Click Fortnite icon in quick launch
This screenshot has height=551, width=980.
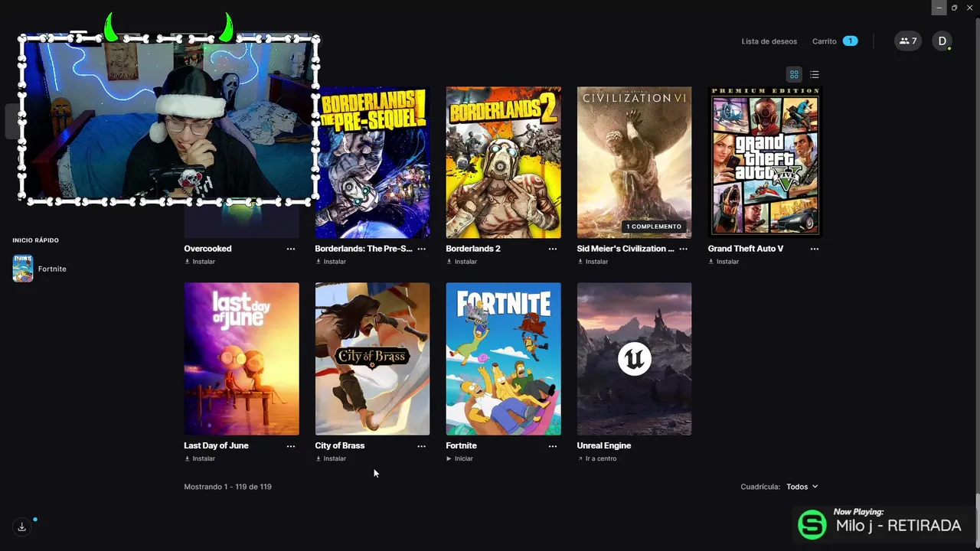click(23, 269)
